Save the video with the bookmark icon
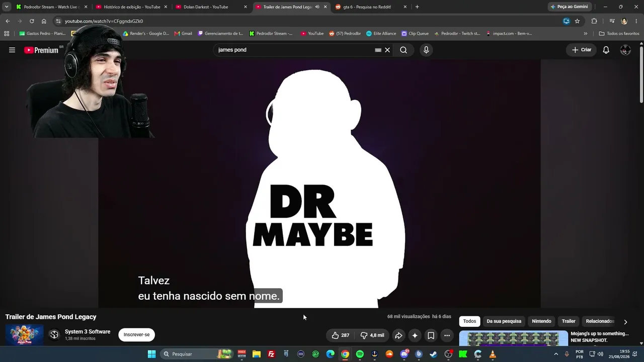 pos(431,335)
